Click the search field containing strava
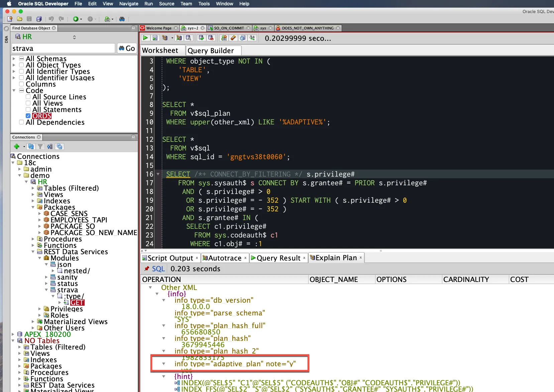Image resolution: width=554 pixels, height=392 pixels. tap(63, 48)
